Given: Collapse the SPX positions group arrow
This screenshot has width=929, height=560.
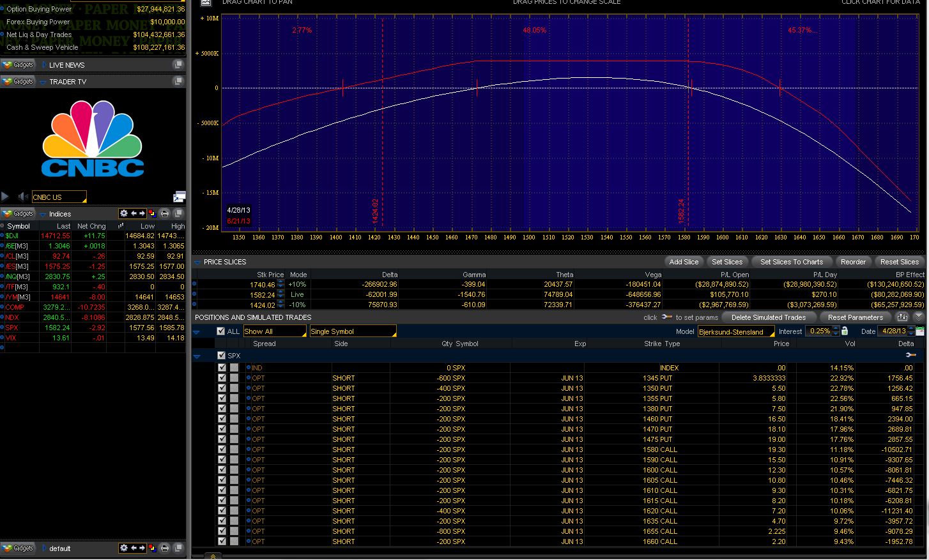Looking at the screenshot, I should click(x=197, y=356).
